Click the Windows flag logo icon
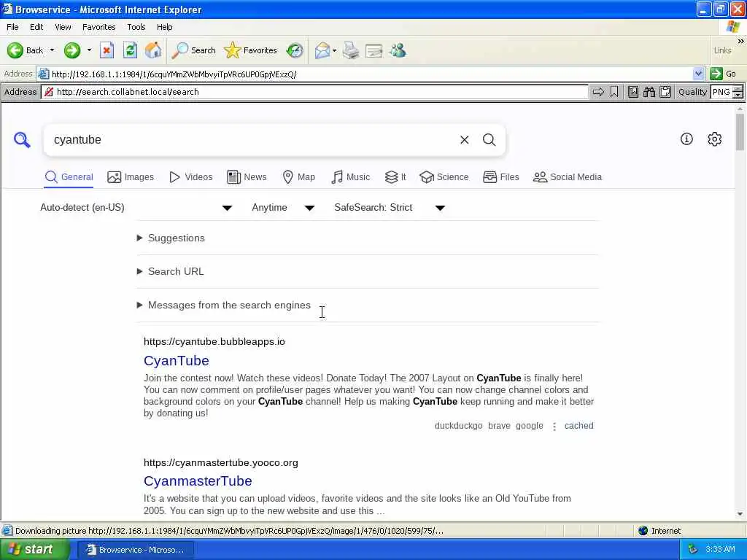This screenshot has height=560, width=747. coord(733,27)
